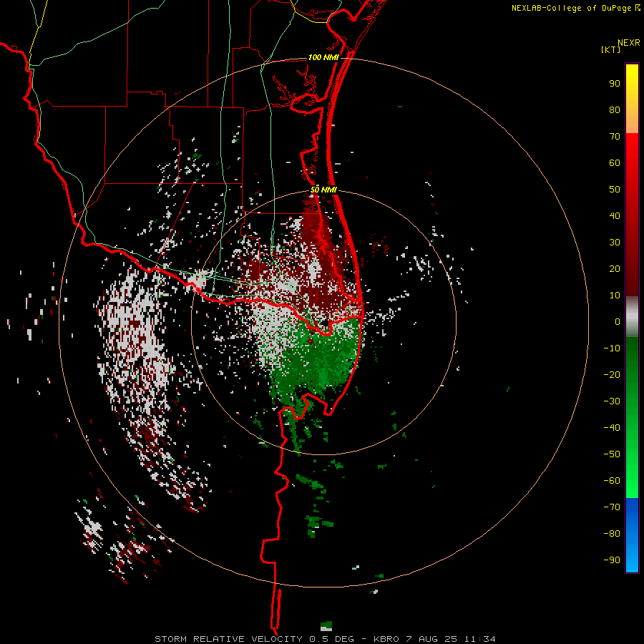Click the "11:34" timestamp text
Image resolution: width=644 pixels, height=644 pixels.
click(x=479, y=639)
